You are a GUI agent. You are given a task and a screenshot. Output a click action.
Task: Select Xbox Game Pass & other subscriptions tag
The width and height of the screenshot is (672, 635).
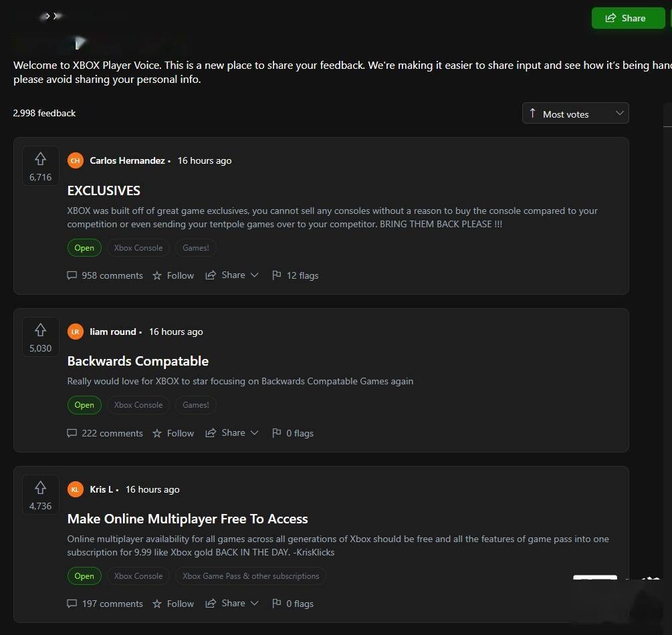pyautogui.click(x=251, y=576)
